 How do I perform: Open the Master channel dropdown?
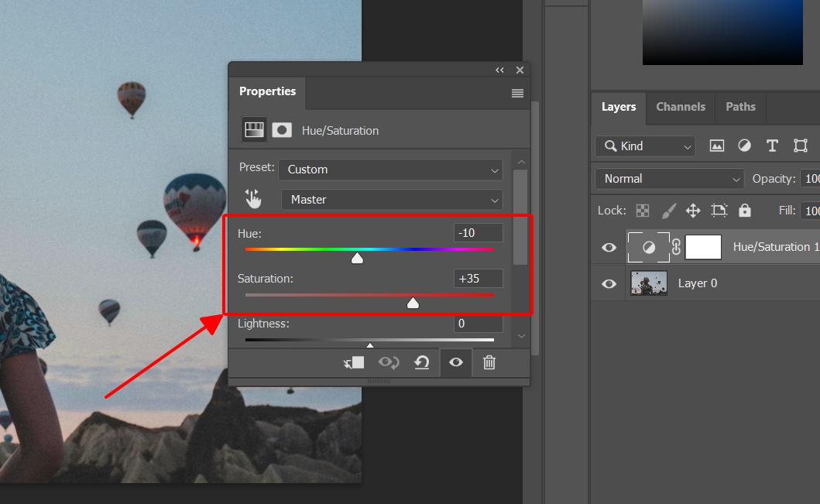[x=391, y=200]
